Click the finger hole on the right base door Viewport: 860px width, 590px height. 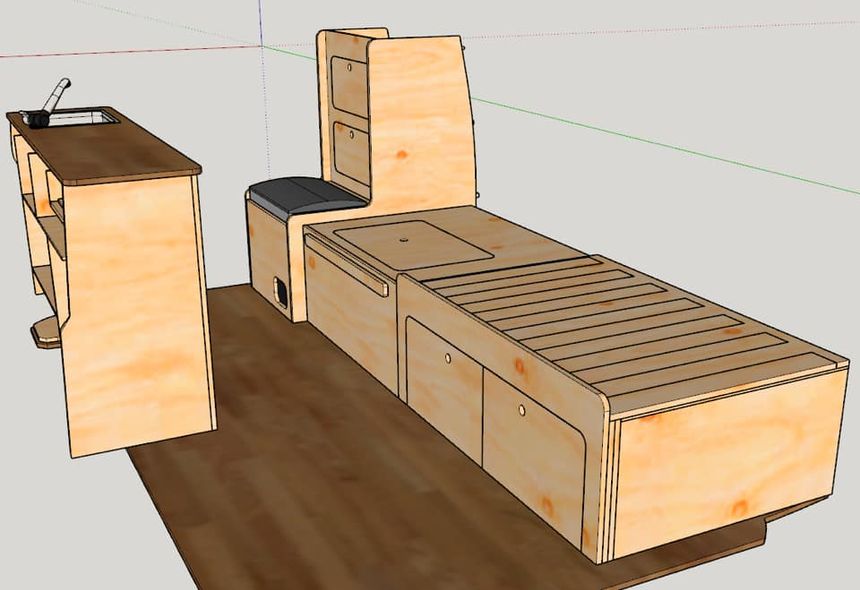[x=521, y=411]
